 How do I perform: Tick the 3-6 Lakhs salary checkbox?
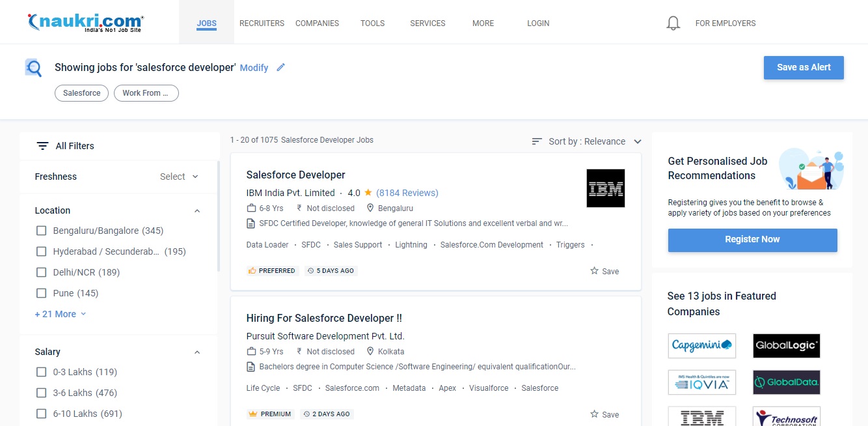(42, 393)
